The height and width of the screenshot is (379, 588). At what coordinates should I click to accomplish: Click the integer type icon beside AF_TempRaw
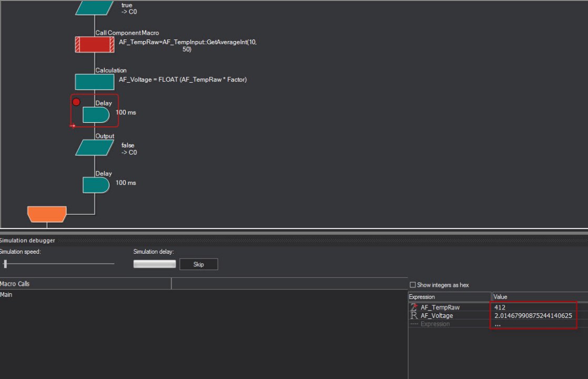coord(413,307)
